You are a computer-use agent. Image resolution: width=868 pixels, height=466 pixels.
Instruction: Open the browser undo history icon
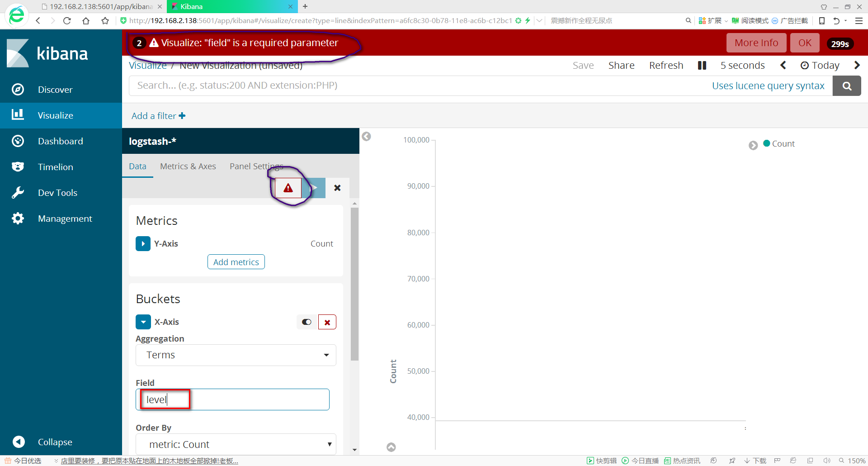(x=836, y=21)
